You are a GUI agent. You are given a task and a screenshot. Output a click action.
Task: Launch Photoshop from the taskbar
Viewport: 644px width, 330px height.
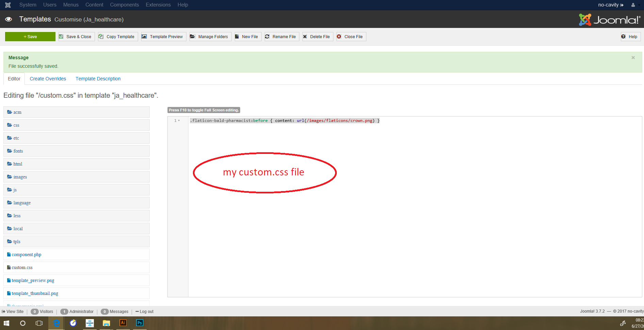tap(140, 323)
